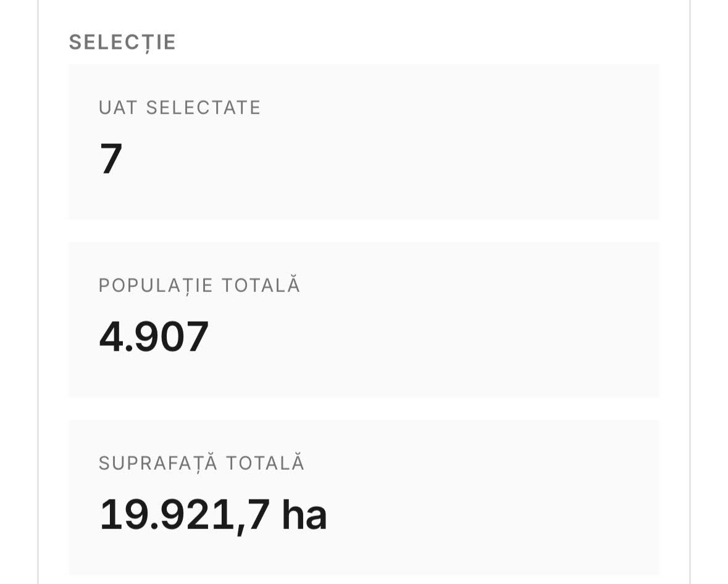Click the number 19.921,7 in the area card
This screenshot has width=728, height=584.
coord(185,515)
